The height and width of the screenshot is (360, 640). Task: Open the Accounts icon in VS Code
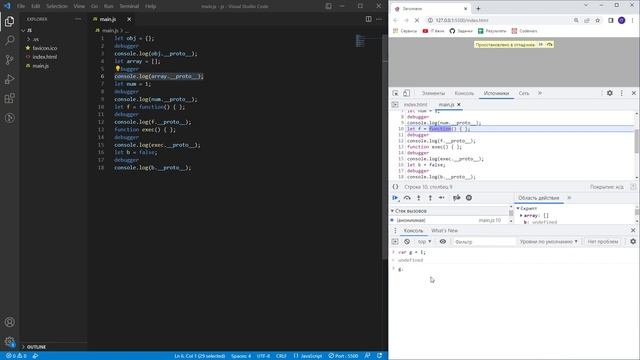(x=9, y=322)
